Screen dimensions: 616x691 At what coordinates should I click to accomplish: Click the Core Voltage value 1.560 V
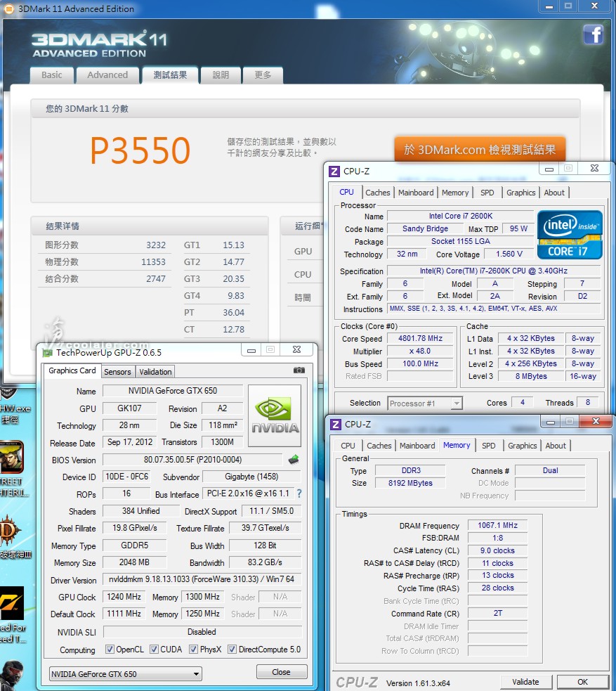509,254
